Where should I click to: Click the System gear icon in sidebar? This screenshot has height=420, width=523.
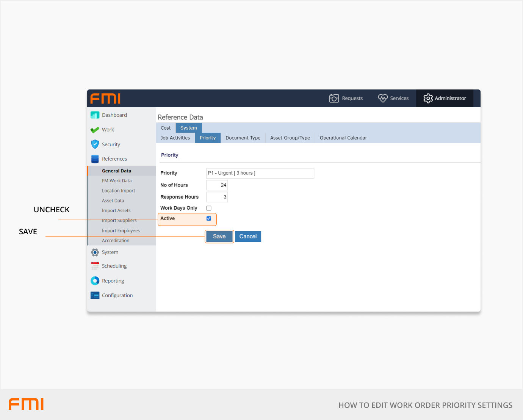point(95,252)
